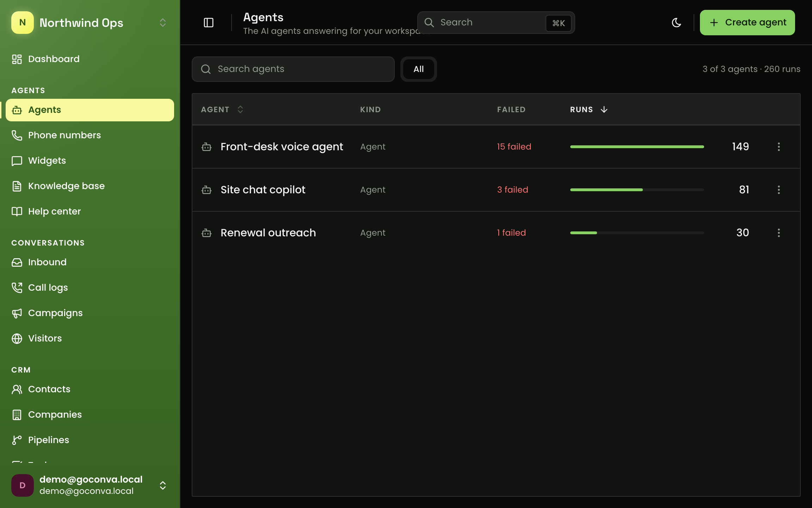
Task: Click the Site chat copilot runs bar
Action: (637, 190)
